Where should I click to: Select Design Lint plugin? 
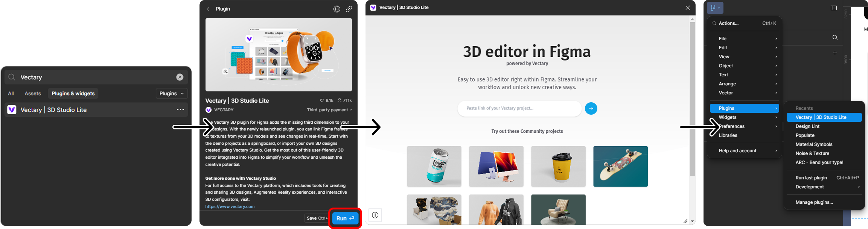click(824, 126)
